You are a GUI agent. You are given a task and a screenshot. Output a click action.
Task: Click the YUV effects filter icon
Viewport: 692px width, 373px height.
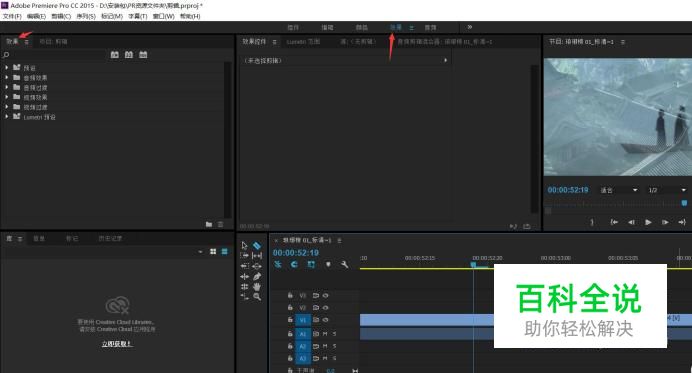coord(143,55)
